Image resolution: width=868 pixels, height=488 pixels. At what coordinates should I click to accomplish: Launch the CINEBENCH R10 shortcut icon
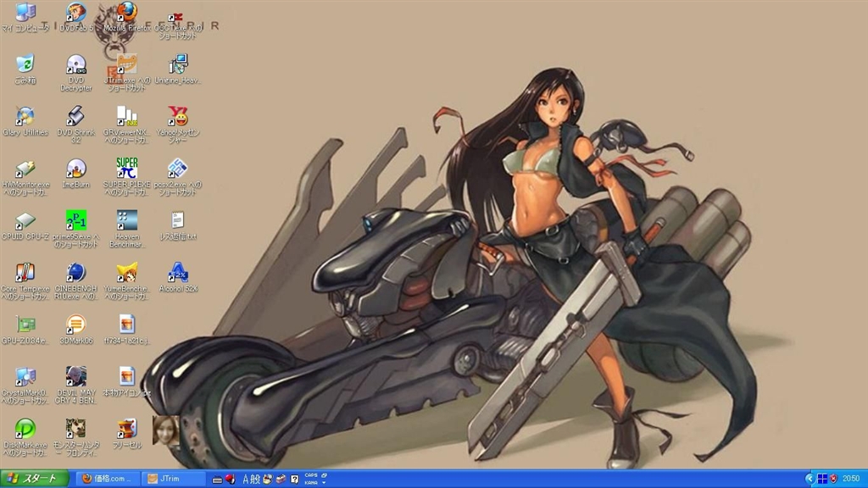click(75, 281)
